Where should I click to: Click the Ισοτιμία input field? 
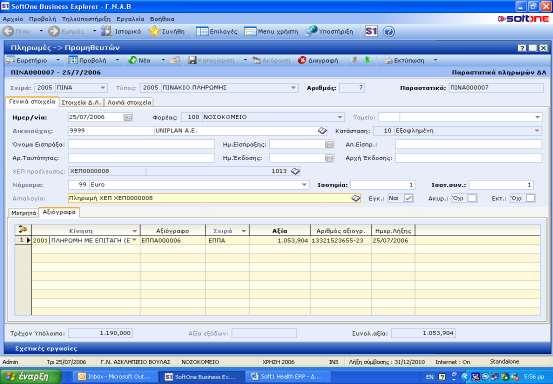pos(383,185)
